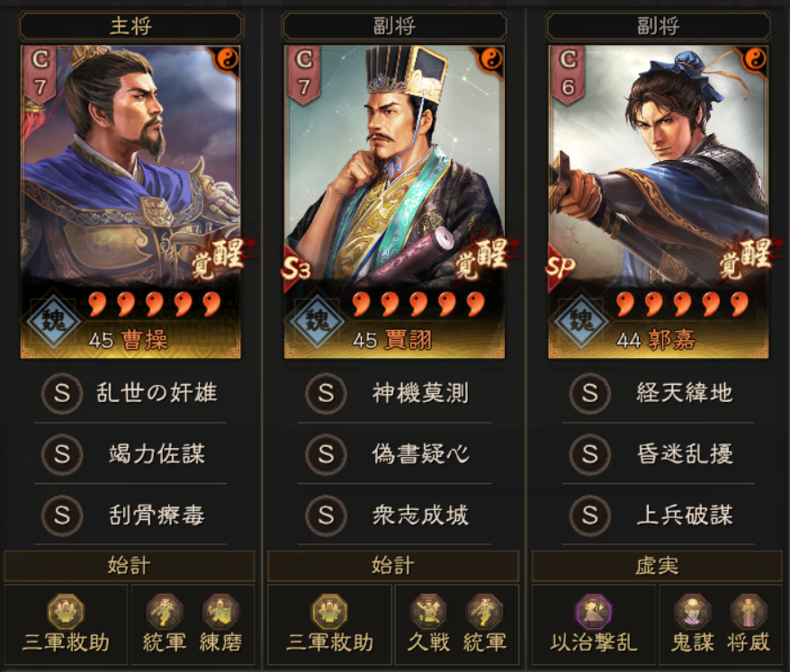Click the yin-yang icon on 曹操's card
790x672 pixels.
click(226, 60)
